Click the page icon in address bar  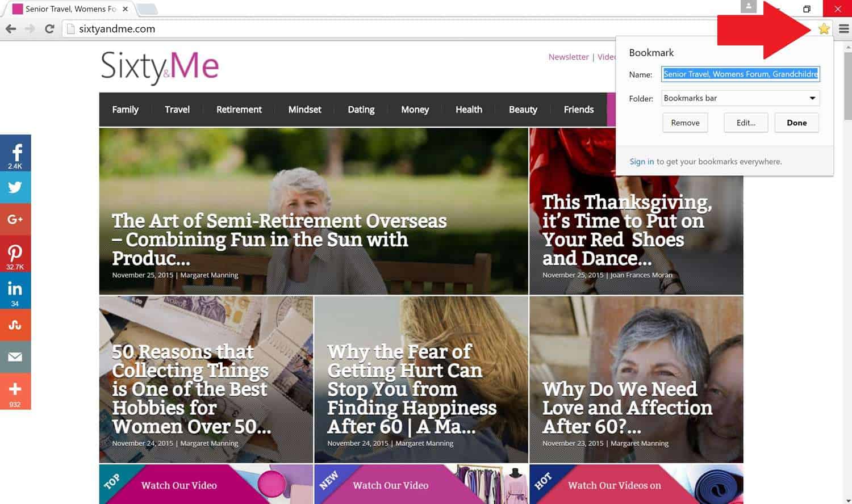click(71, 29)
